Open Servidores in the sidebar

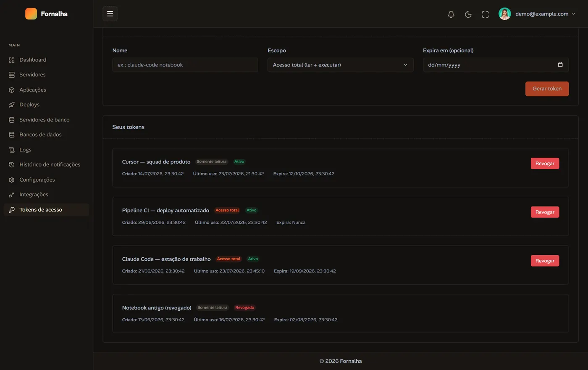(46, 75)
